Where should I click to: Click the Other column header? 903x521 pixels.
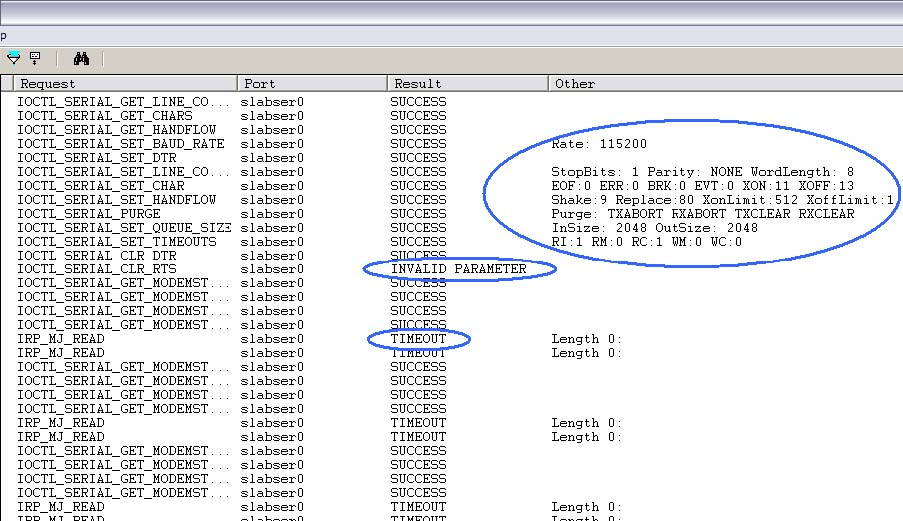tap(720, 84)
